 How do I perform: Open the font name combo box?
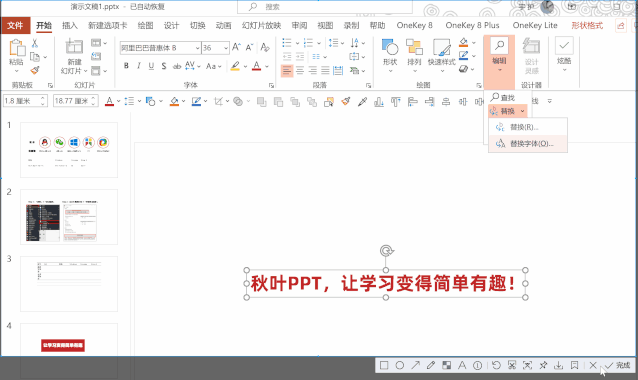tap(160, 48)
